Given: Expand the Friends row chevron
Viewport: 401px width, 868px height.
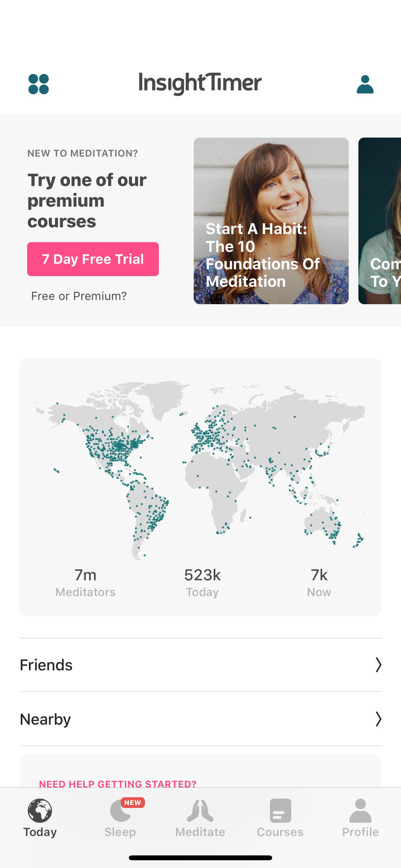Looking at the screenshot, I should [x=378, y=665].
